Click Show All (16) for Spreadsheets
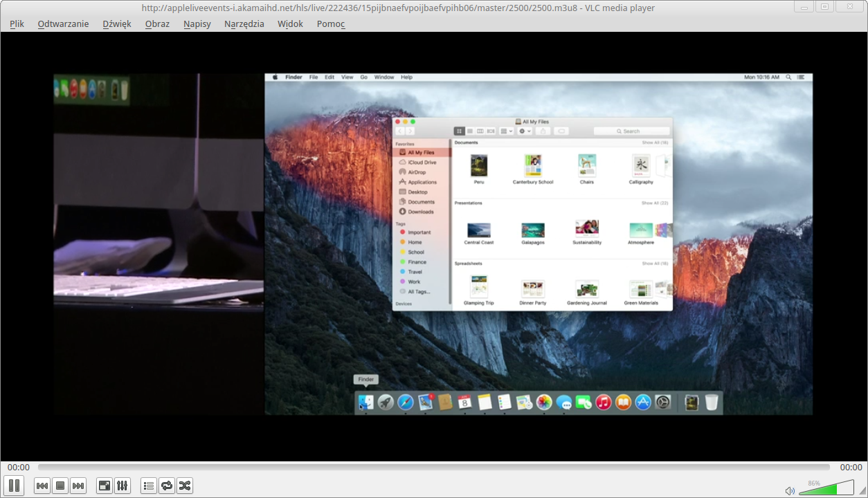Image resolution: width=868 pixels, height=498 pixels. (x=655, y=264)
